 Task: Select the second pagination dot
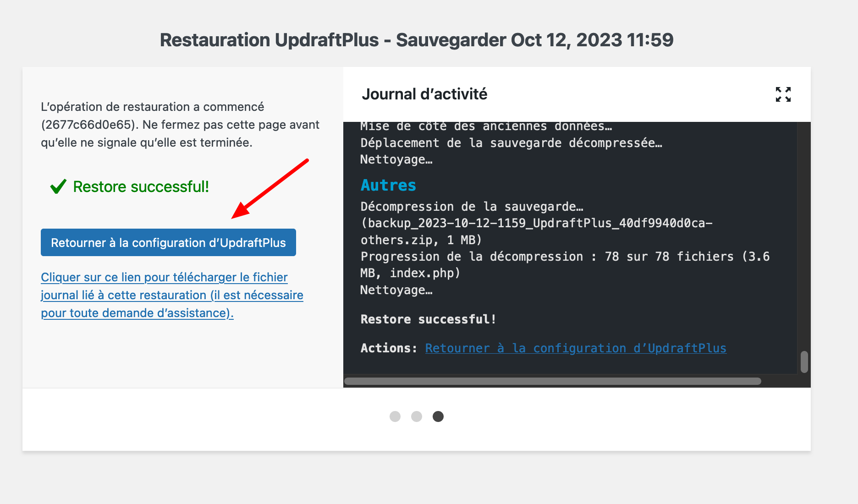click(x=416, y=416)
